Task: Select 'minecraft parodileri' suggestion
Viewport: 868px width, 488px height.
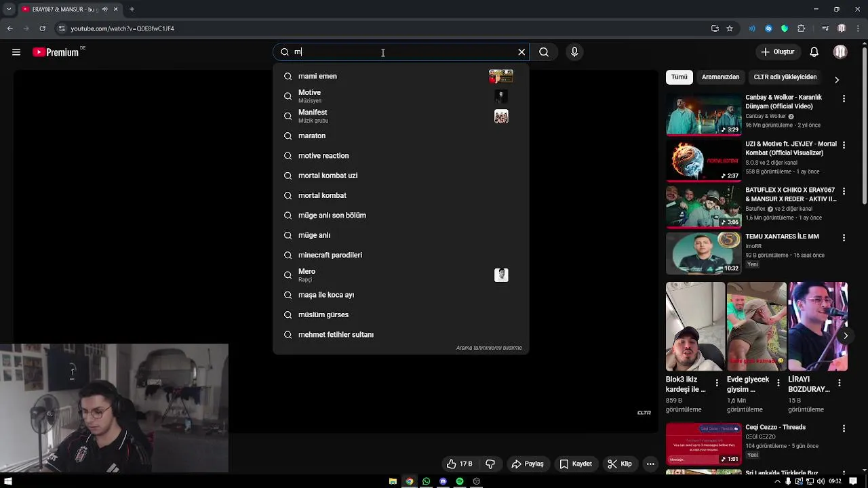Action: tap(400, 255)
